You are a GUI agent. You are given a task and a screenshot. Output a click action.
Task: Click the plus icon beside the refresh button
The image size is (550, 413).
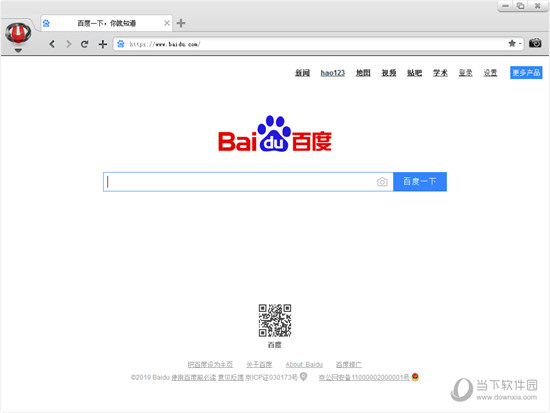click(102, 44)
